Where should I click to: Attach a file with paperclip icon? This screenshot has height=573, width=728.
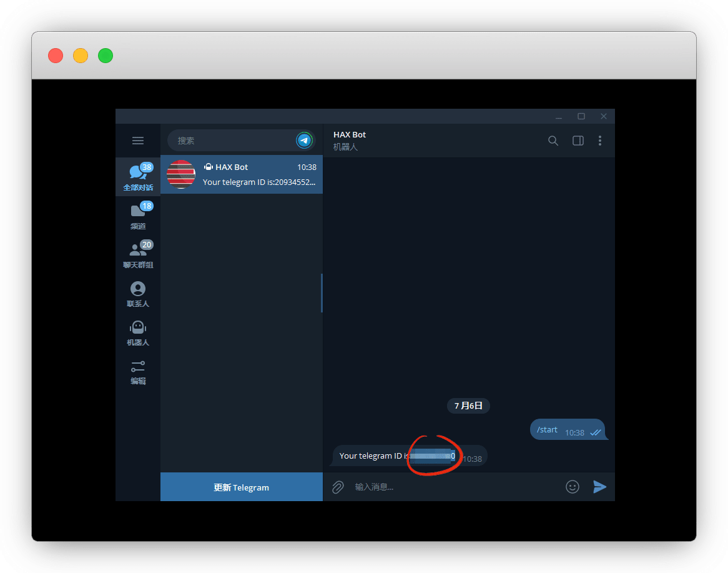(338, 487)
